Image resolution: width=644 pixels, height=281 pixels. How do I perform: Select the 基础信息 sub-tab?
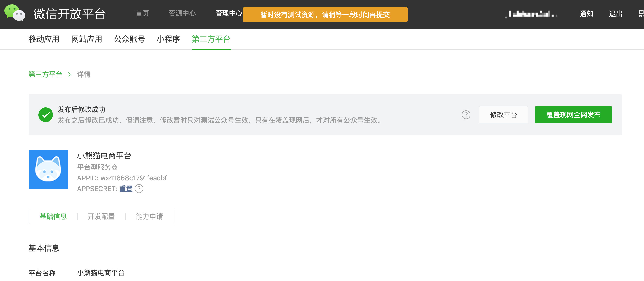[53, 217]
